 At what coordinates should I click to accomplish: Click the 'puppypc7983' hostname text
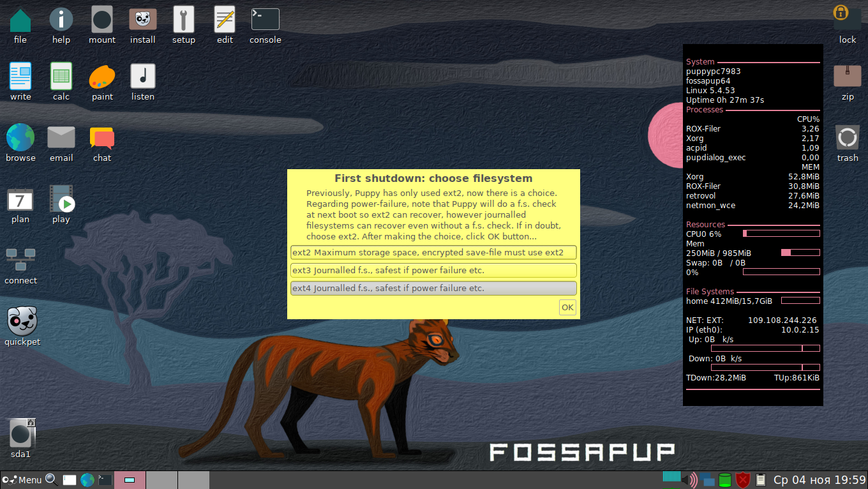[713, 71]
